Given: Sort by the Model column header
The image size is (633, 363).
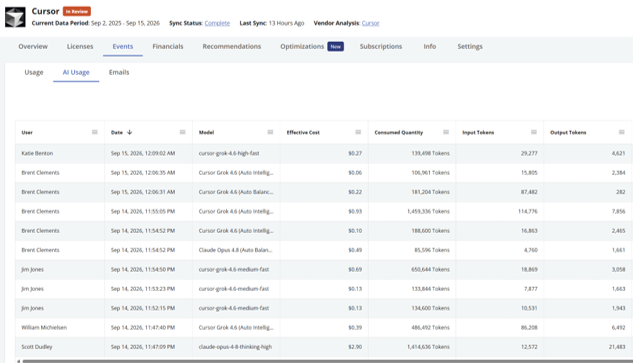Looking at the screenshot, I should [x=206, y=132].
